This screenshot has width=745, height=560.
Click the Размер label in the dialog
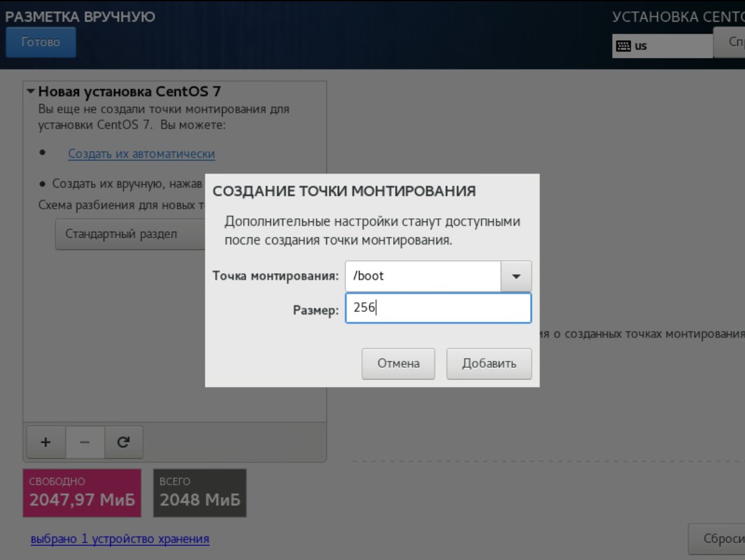tap(316, 310)
